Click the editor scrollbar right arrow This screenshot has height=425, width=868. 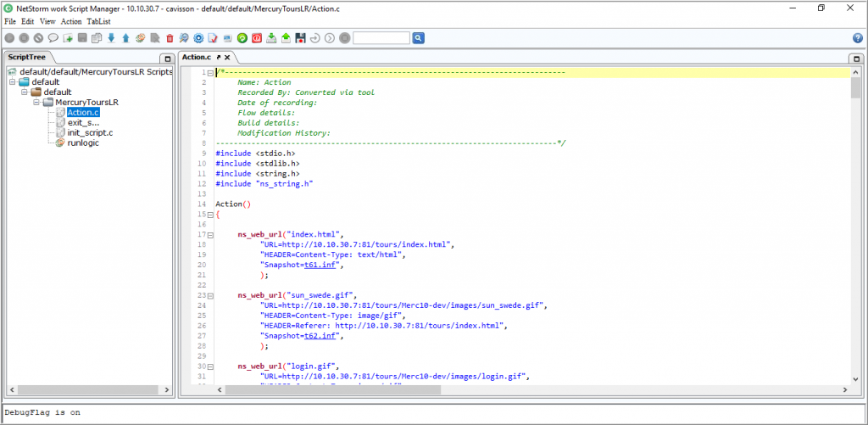pyautogui.click(x=844, y=390)
